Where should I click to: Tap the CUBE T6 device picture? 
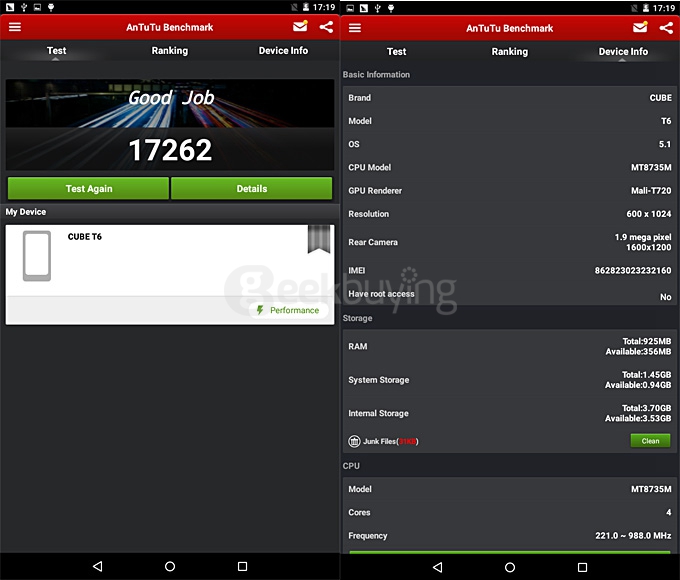[x=37, y=256]
